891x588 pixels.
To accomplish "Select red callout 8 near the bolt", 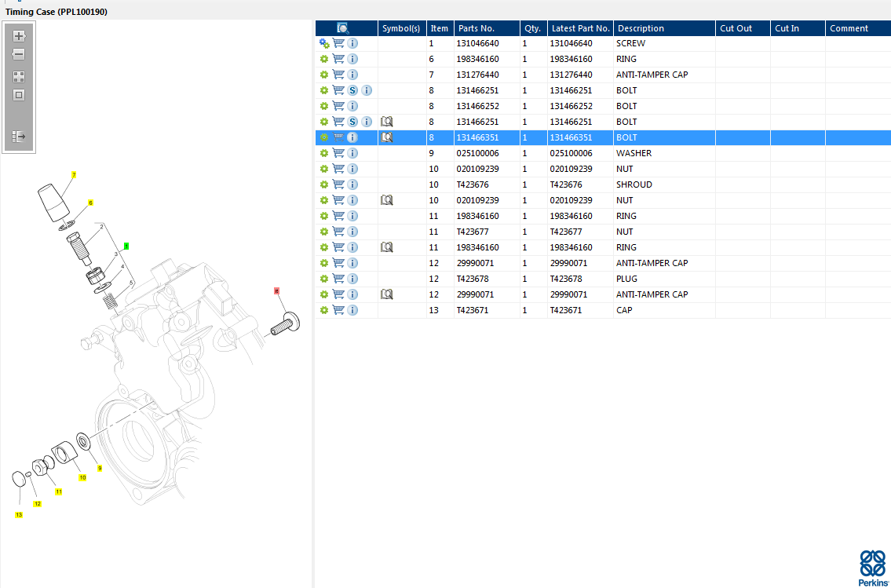I will pos(277,291).
